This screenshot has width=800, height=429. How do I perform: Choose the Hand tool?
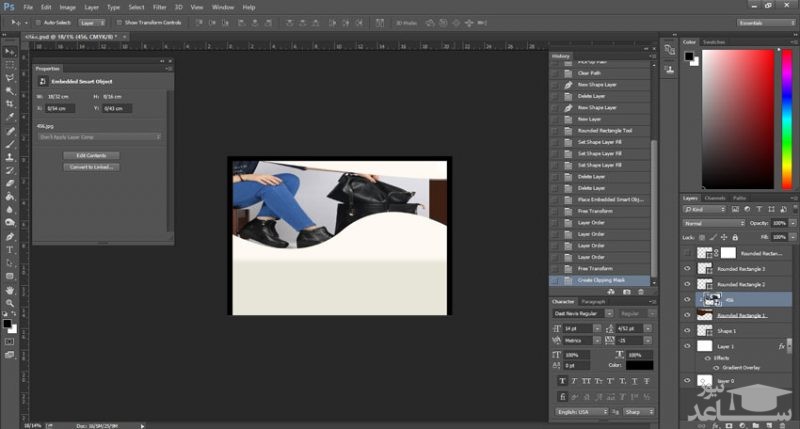point(10,290)
